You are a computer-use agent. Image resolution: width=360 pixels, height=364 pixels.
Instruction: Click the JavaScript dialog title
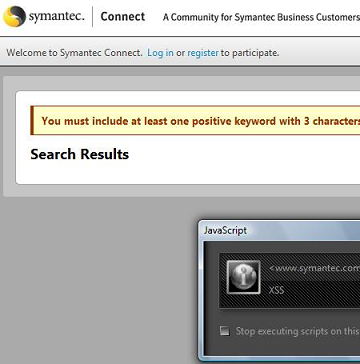tap(225, 230)
